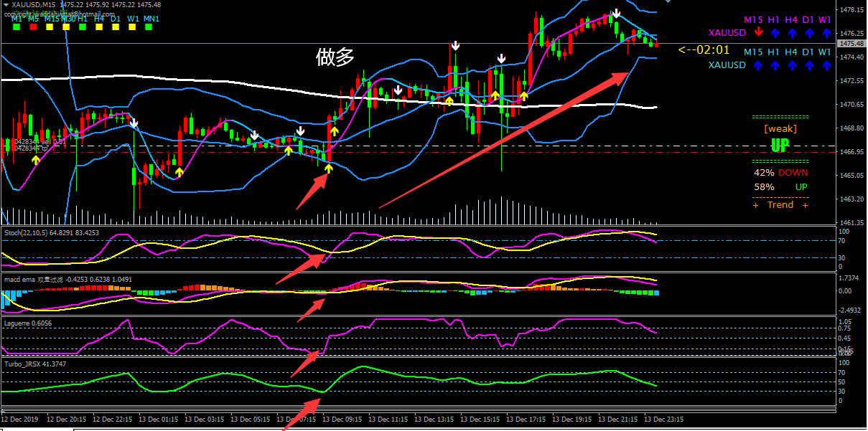Click the red M5 timeframe square
Image resolution: width=868 pixels, height=431 pixels.
pos(32,27)
